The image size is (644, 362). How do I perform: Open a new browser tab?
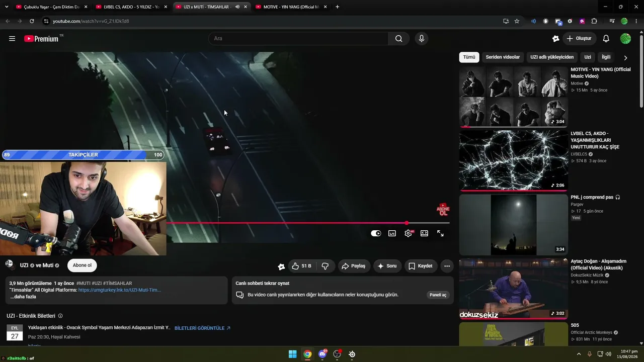[337, 7]
